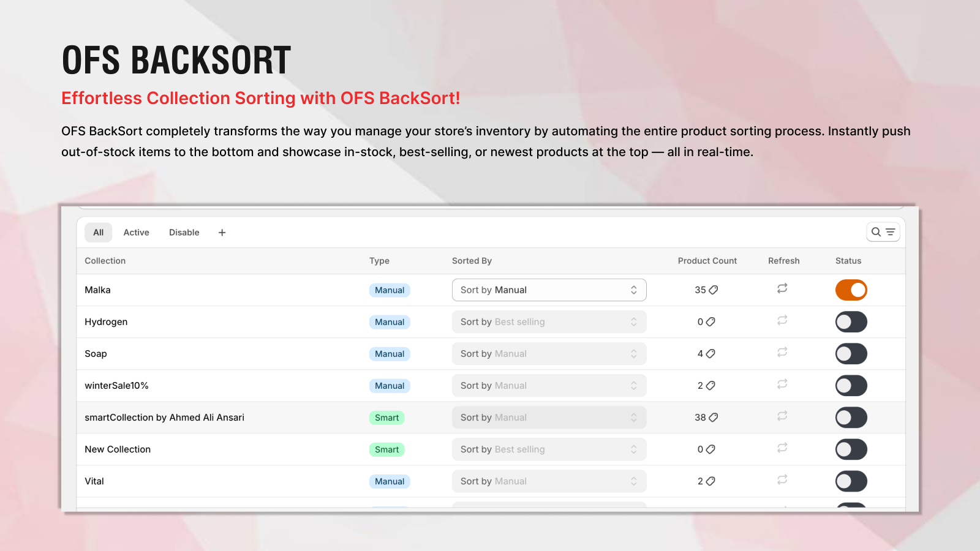Click the plus icon to add a new view
The height and width of the screenshot is (551, 980).
tap(222, 233)
